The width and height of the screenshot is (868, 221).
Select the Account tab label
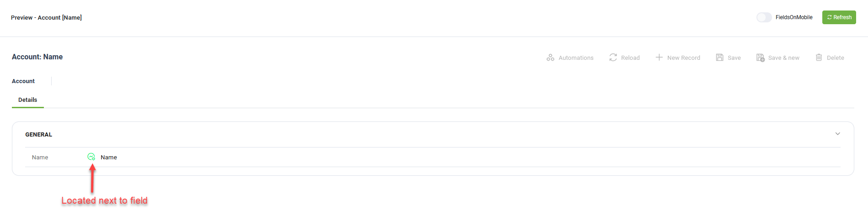coord(23,81)
